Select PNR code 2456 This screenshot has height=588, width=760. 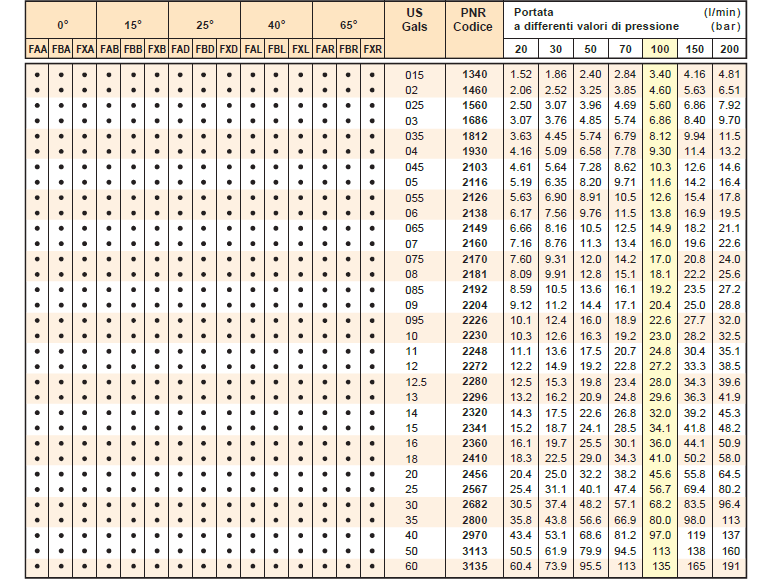pos(474,473)
